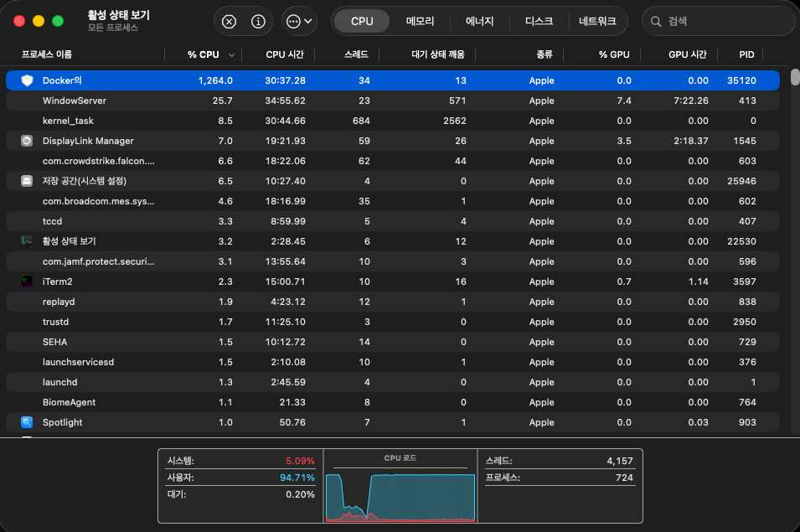
Task: Select the launchd process row
Action: click(x=392, y=382)
